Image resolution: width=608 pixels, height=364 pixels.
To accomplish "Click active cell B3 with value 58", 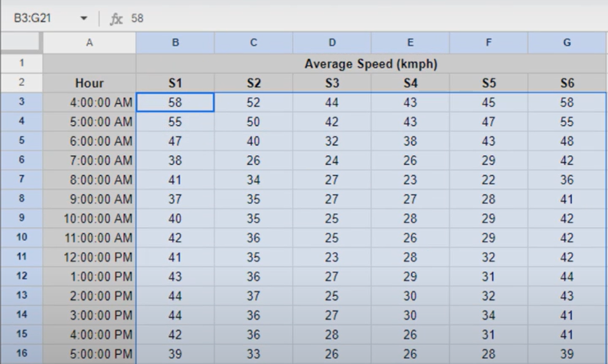I will coord(175,102).
